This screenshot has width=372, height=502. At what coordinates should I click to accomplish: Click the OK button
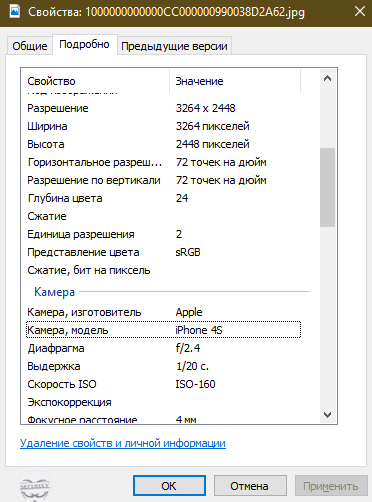[169, 486]
